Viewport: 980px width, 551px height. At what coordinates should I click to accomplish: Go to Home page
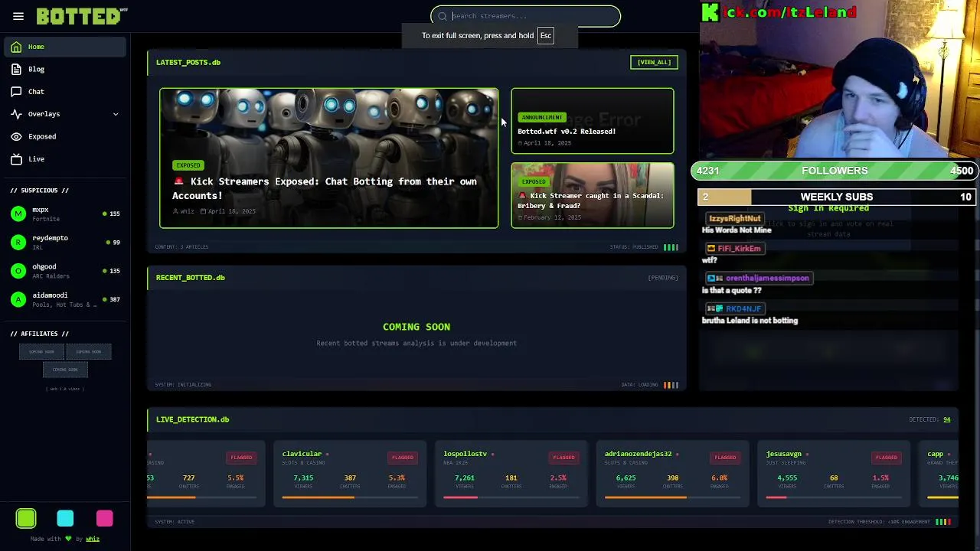click(x=65, y=47)
